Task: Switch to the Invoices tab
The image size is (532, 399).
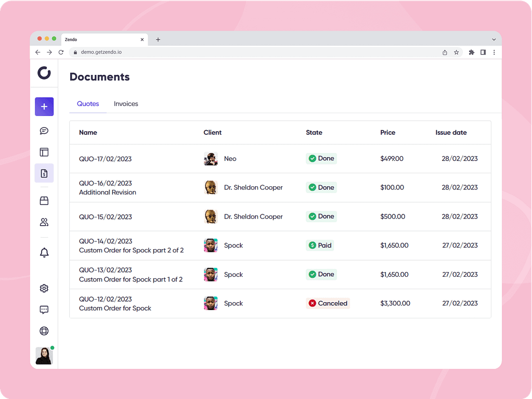Action: (126, 104)
